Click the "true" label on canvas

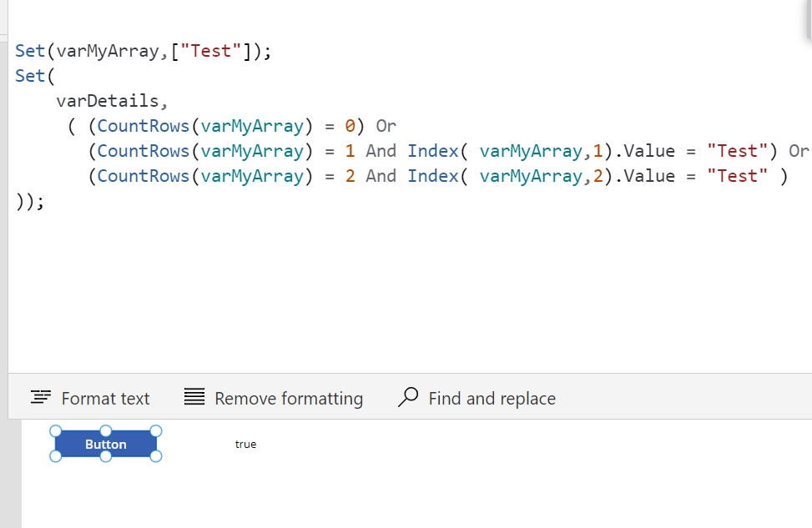point(245,444)
